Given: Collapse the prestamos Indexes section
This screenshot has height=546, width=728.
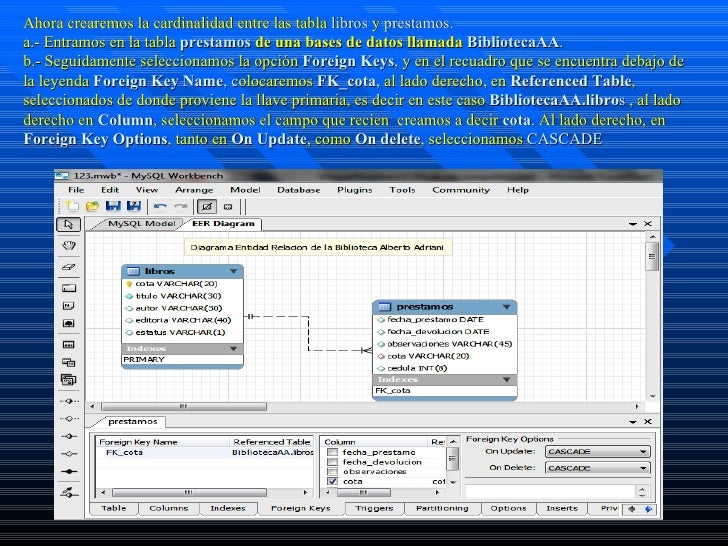Looking at the screenshot, I should click(507, 380).
